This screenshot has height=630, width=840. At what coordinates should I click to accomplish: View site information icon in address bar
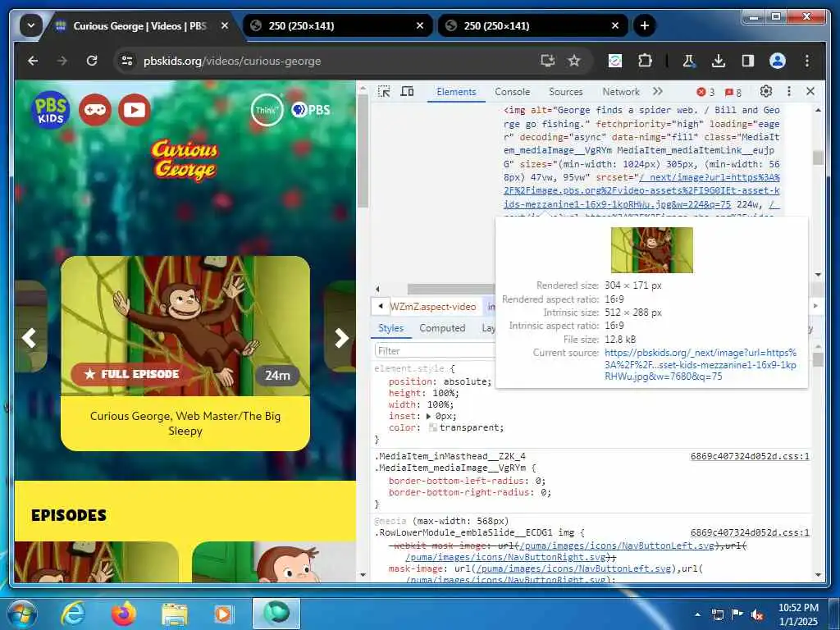[127, 61]
